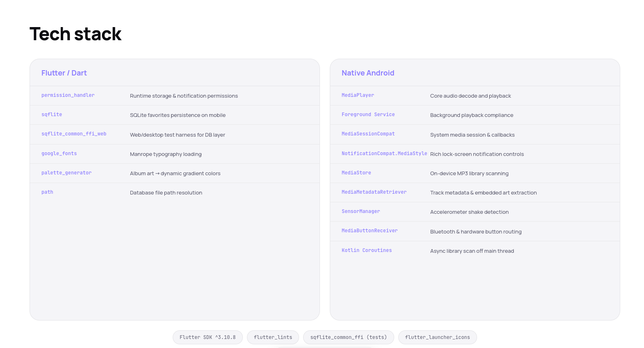Screen dimensions: 644x348
Task: Click 'Rich lock-screen notification controls' text
Action: pos(477,154)
